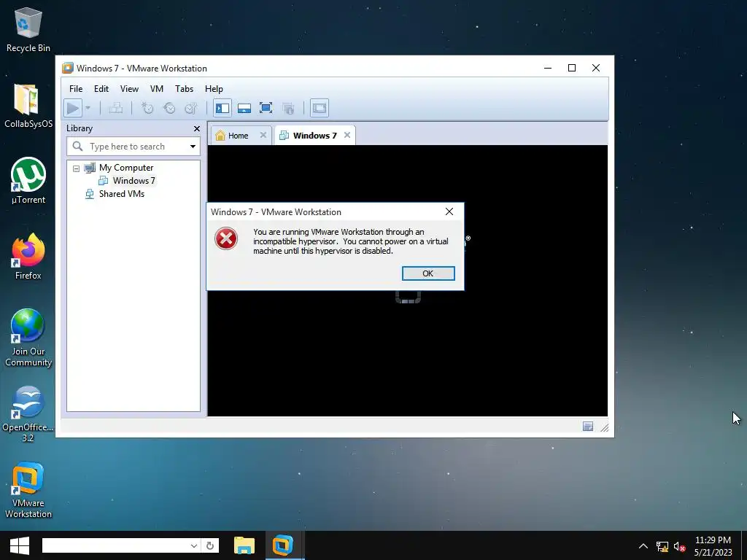Close the Home tab
This screenshot has height=560, width=747.
(x=263, y=135)
